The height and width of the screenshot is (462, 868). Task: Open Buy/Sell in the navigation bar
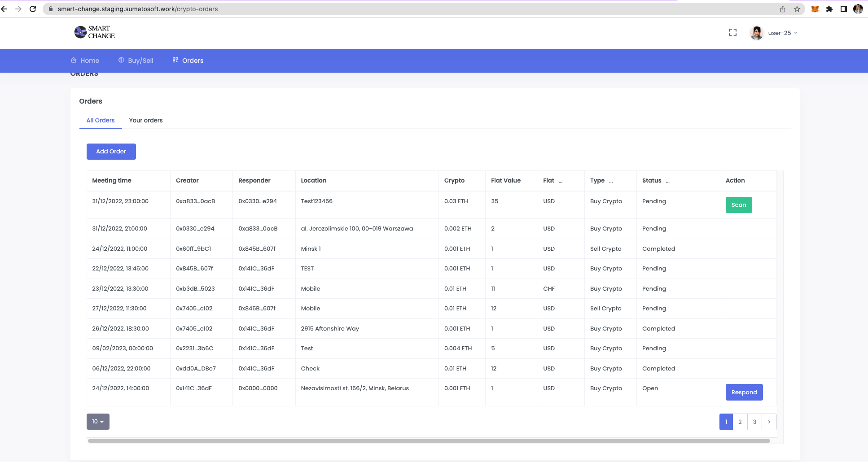136,61
